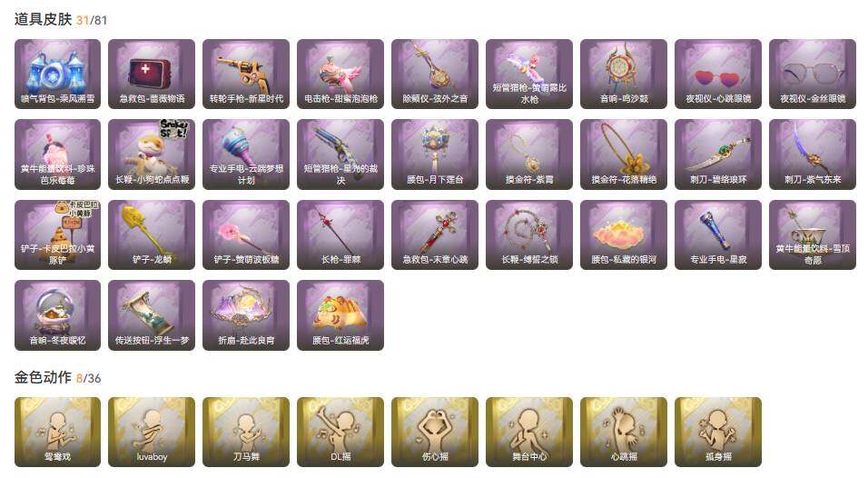Choose the 刀马舞 golden dance emote
Screen dimensions: 868x478
coord(246,432)
